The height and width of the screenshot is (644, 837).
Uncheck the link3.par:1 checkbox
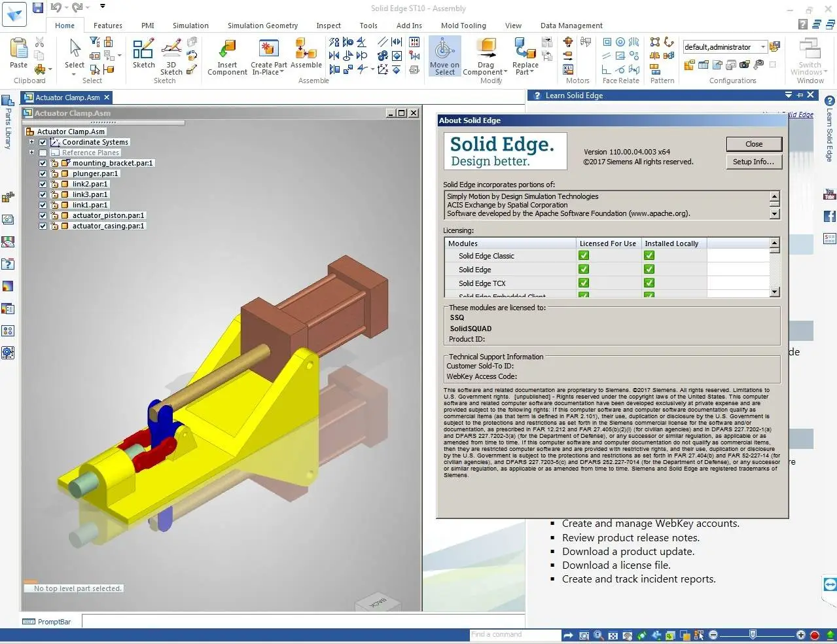coord(43,194)
